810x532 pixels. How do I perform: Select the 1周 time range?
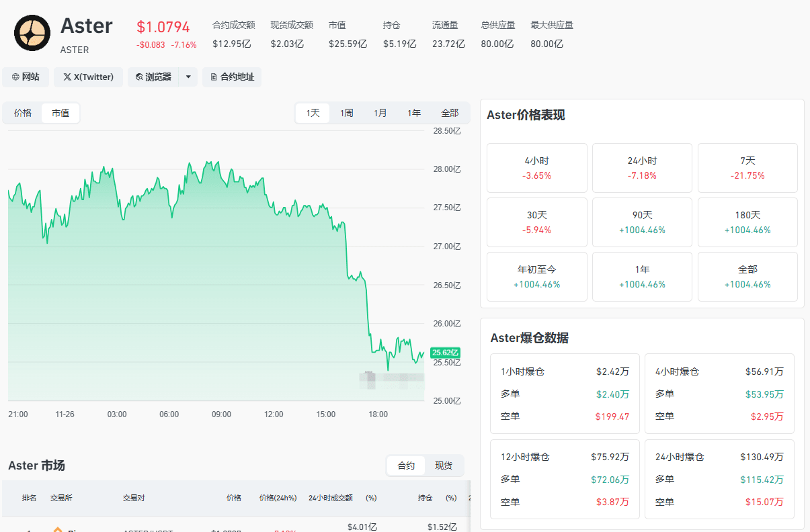coord(347,113)
